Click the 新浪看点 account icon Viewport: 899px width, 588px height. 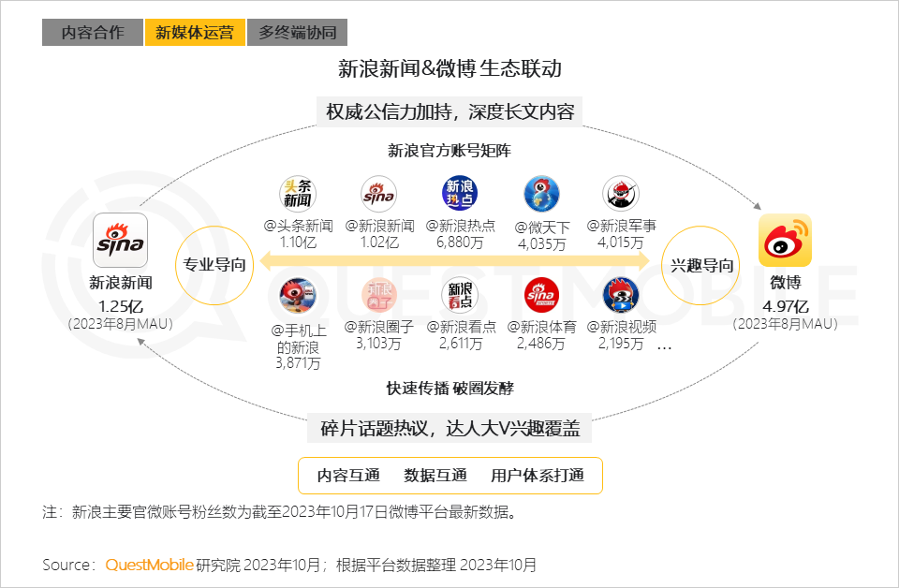tap(458, 294)
